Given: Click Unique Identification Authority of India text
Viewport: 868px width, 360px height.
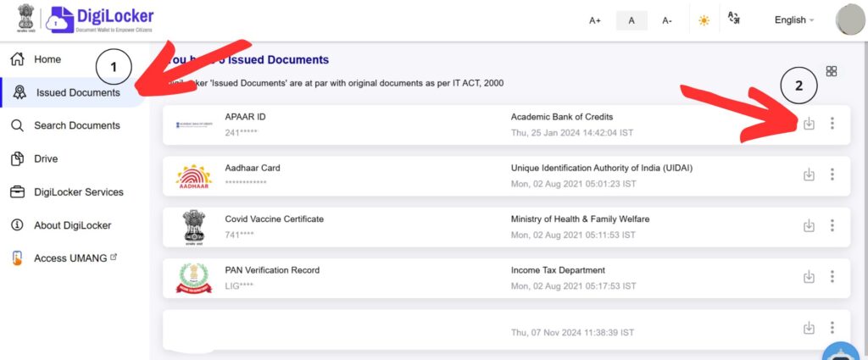Looking at the screenshot, I should (602, 168).
